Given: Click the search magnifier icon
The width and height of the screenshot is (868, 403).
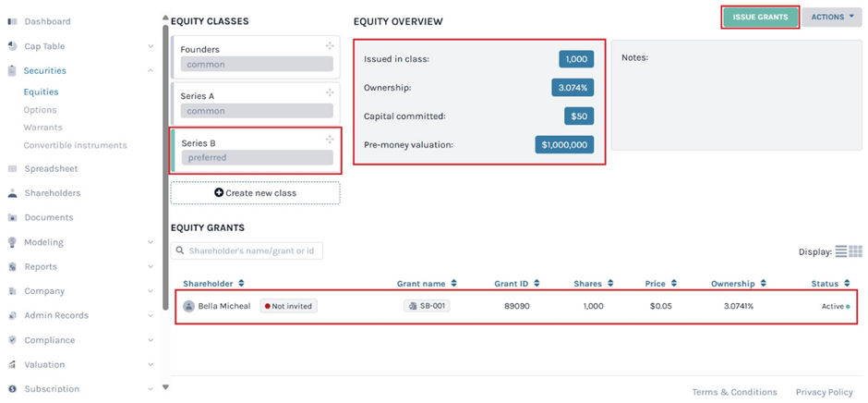Looking at the screenshot, I should click(x=180, y=250).
